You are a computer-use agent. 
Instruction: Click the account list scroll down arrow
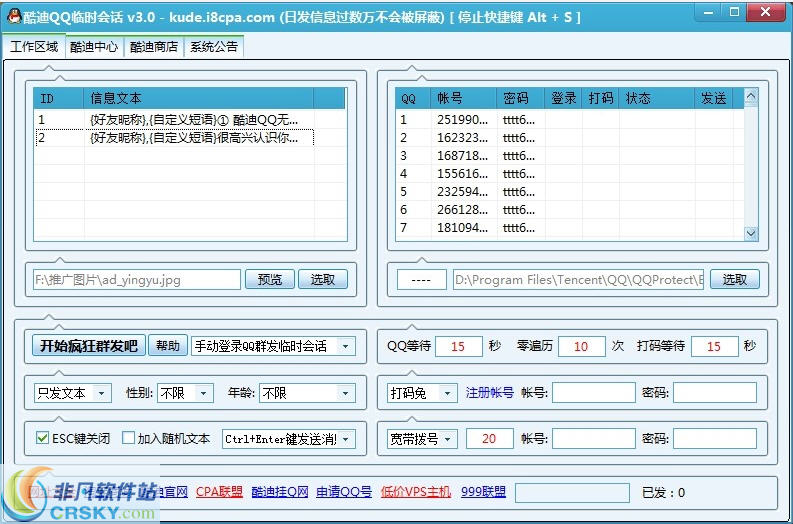pyautogui.click(x=751, y=233)
